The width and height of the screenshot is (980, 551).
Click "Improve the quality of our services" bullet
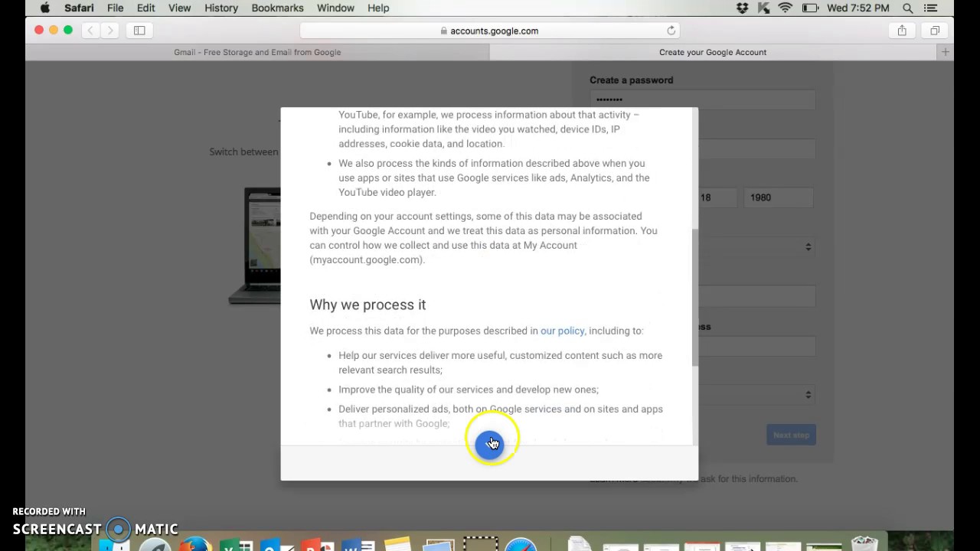point(469,390)
